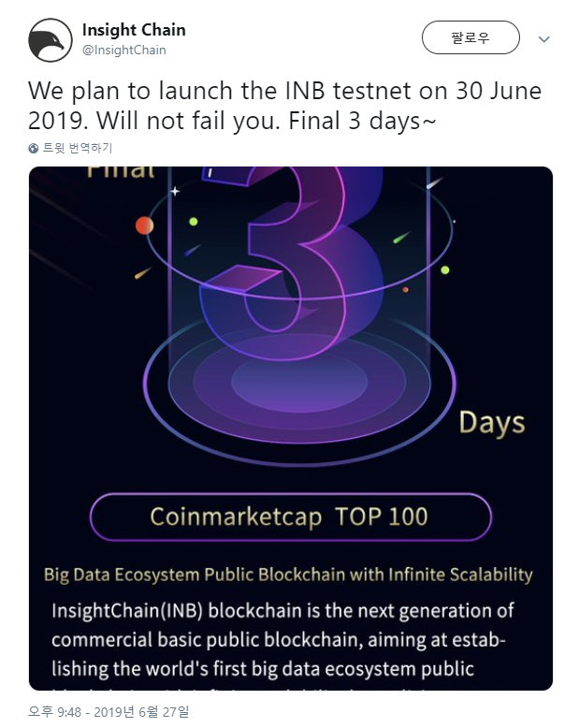Click the large purple number 3 graphic
Image resolution: width=579 pixels, height=728 pixels.
tap(292, 262)
